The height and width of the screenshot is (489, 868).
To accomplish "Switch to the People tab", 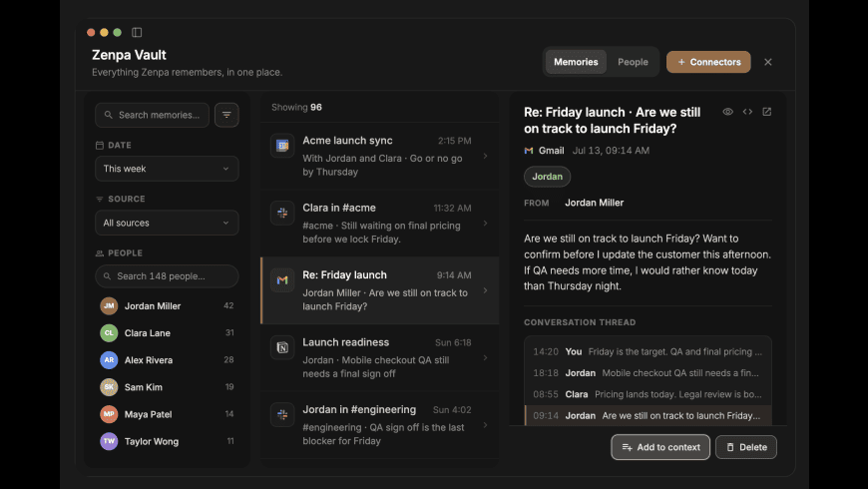I will click(x=633, y=62).
